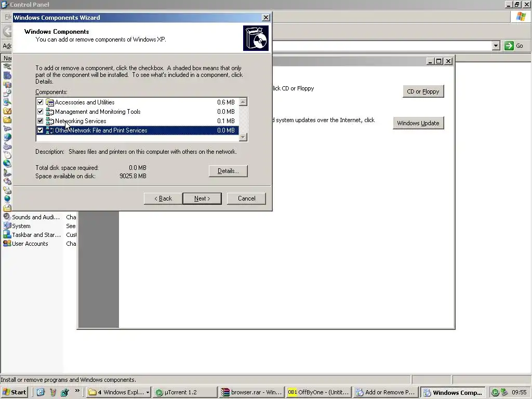Viewport: 532px width, 399px height.
Task: Click the second Quick Launch icon next to Internet Explorer
Action: click(x=53, y=392)
